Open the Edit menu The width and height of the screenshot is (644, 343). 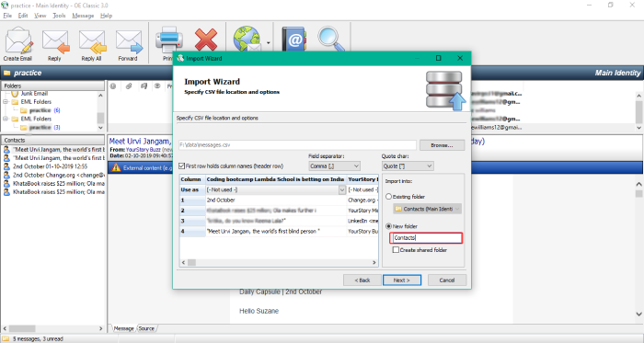tap(23, 16)
